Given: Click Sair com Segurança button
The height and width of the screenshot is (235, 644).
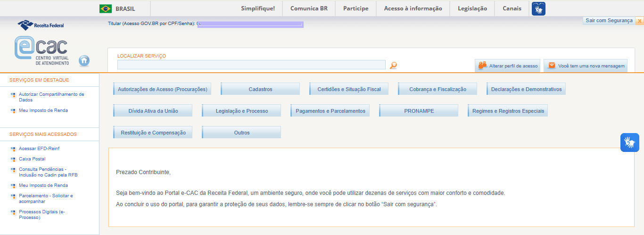Looking at the screenshot, I should point(609,21).
